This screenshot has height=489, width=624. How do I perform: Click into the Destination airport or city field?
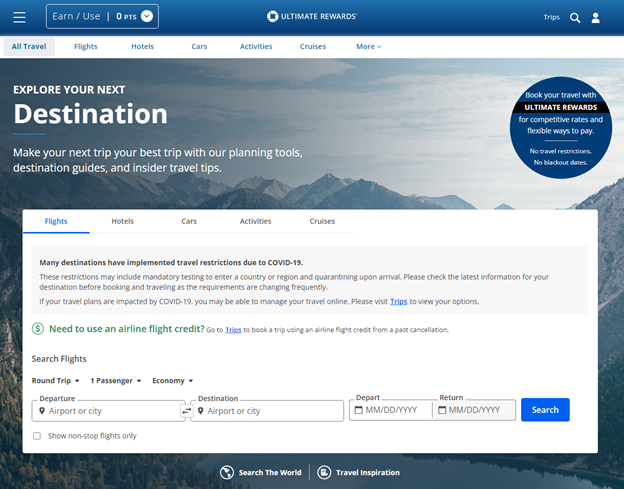tap(267, 411)
